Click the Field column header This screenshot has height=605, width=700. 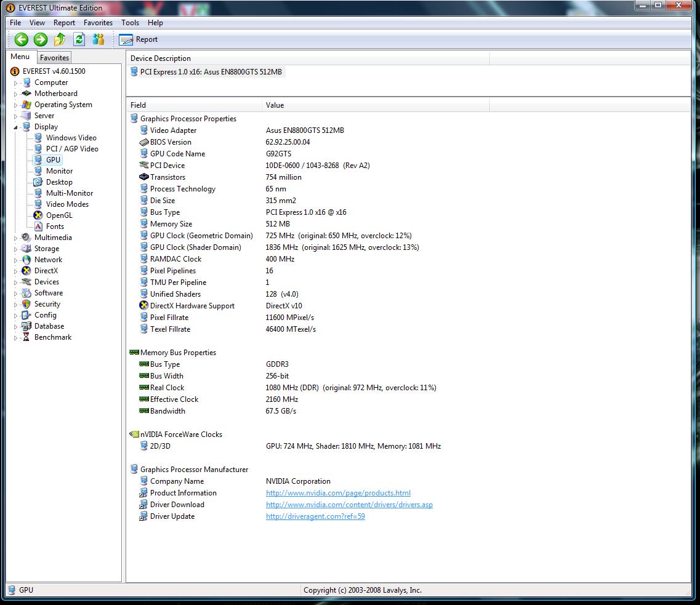click(194, 105)
